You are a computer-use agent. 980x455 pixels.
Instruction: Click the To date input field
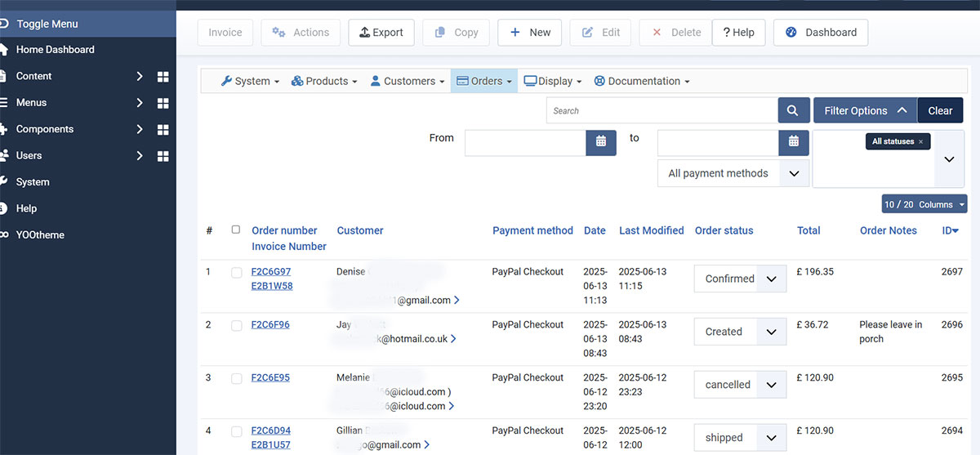point(718,142)
